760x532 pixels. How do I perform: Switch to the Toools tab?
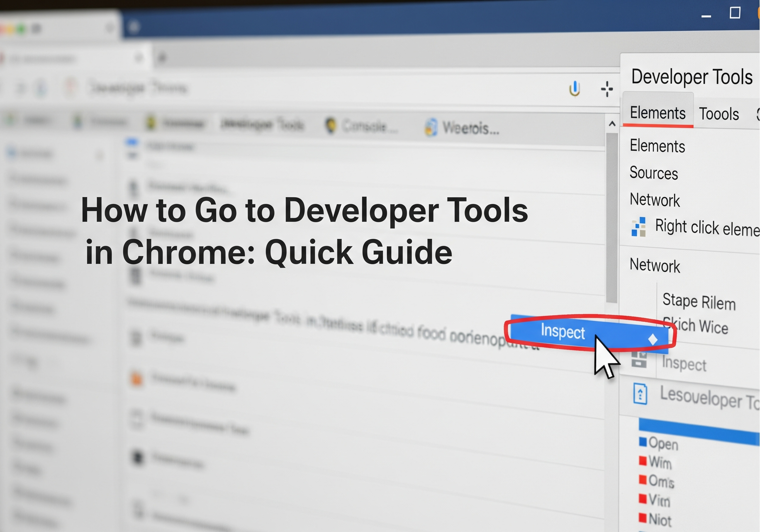click(x=719, y=114)
